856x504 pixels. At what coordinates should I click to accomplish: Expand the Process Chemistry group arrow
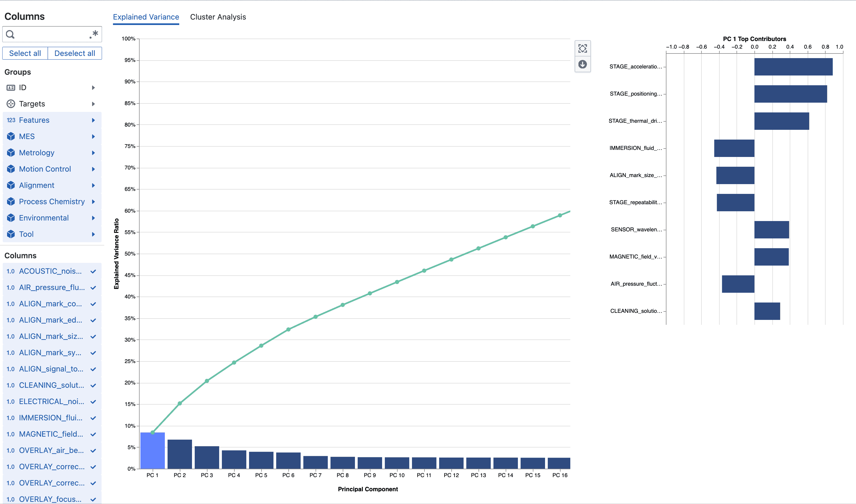(x=93, y=202)
